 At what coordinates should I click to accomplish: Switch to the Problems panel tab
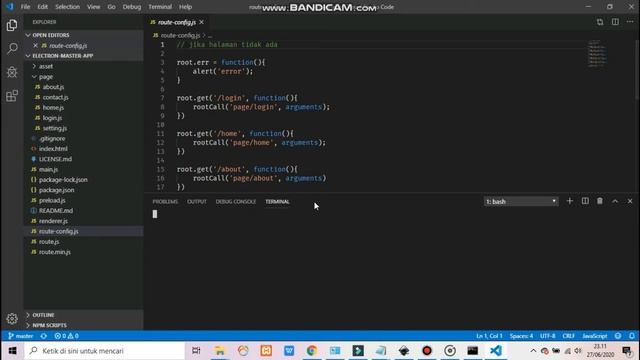point(165,202)
